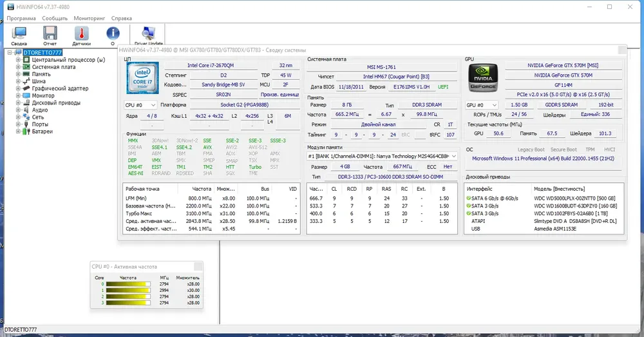
Task: Open the memory module BANK dropdown
Action: tap(382, 156)
